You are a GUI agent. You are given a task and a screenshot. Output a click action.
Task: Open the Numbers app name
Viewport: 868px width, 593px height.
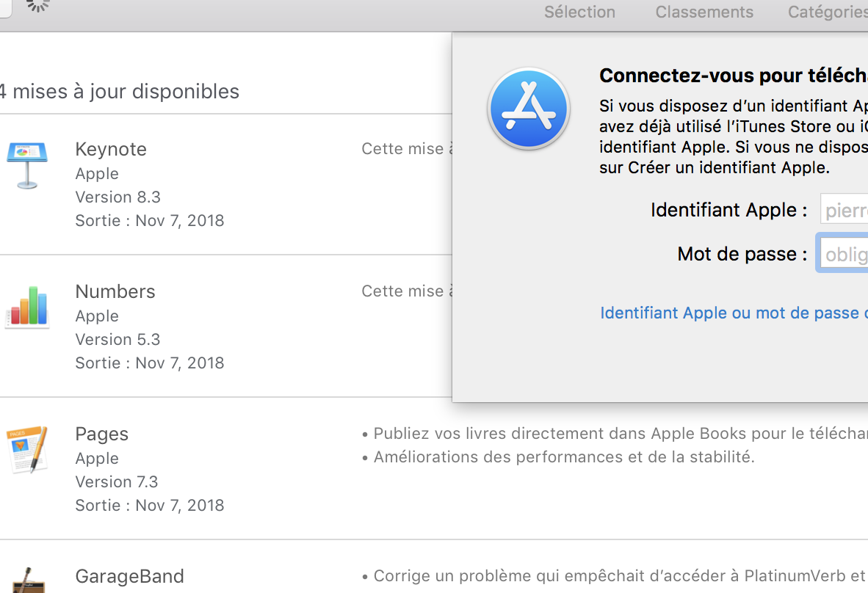point(115,291)
